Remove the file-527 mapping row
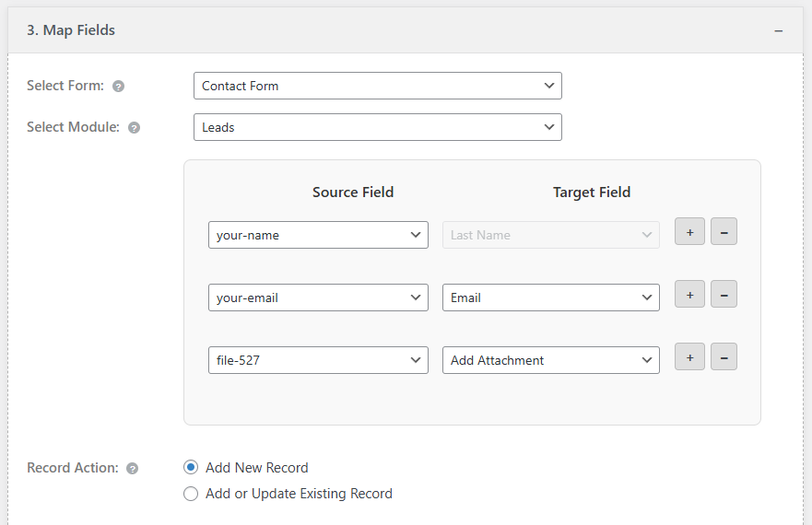The width and height of the screenshot is (812, 525). (x=724, y=357)
